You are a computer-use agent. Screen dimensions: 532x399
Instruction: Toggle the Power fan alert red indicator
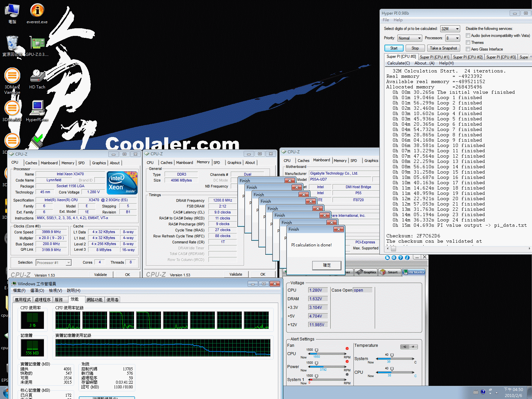(x=347, y=361)
